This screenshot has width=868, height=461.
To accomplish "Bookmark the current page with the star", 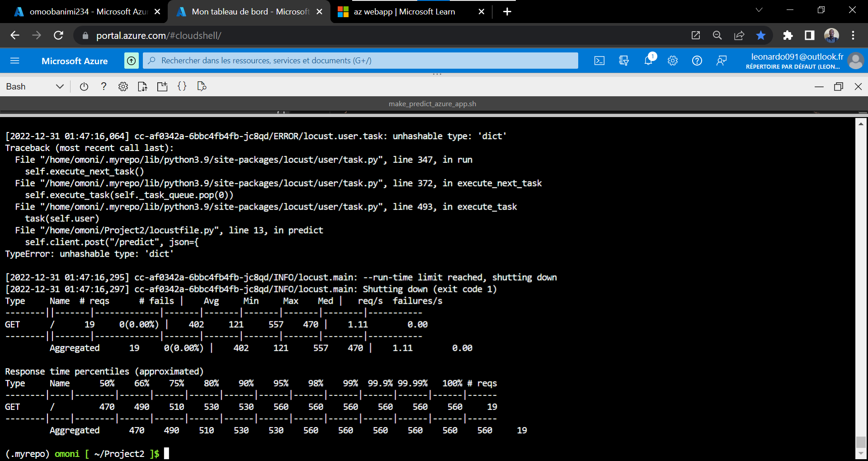I will [761, 35].
